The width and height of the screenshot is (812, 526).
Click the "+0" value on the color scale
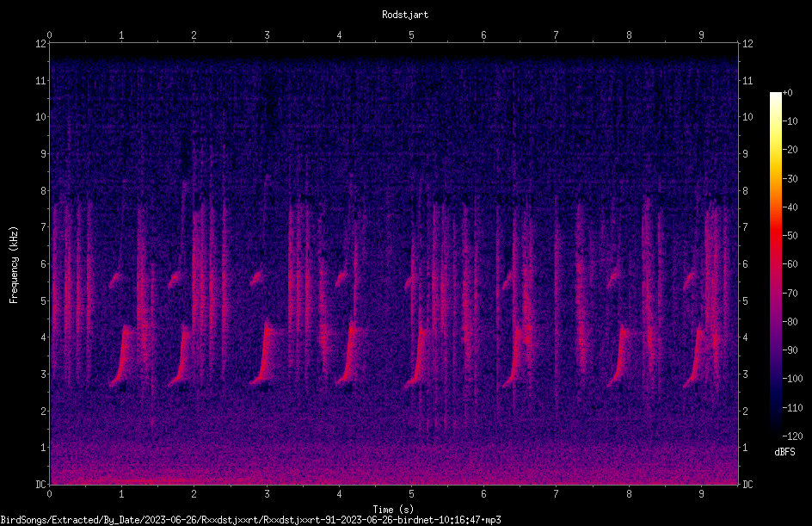tap(787, 93)
